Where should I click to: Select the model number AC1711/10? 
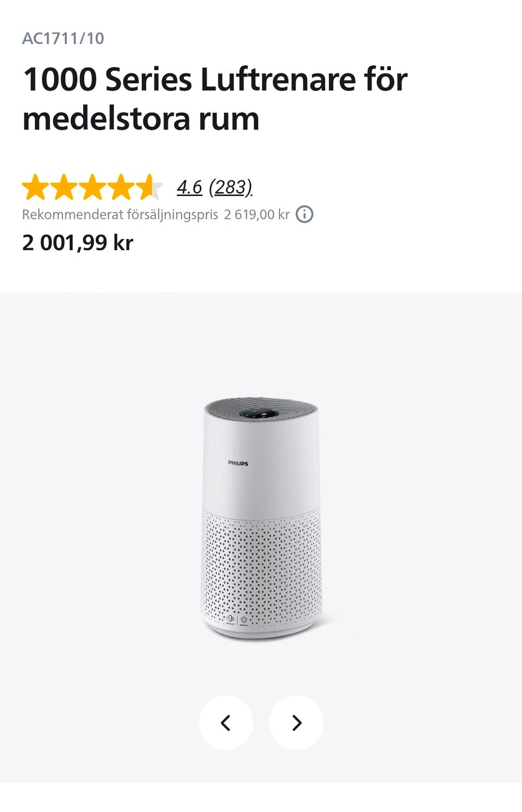(x=63, y=39)
